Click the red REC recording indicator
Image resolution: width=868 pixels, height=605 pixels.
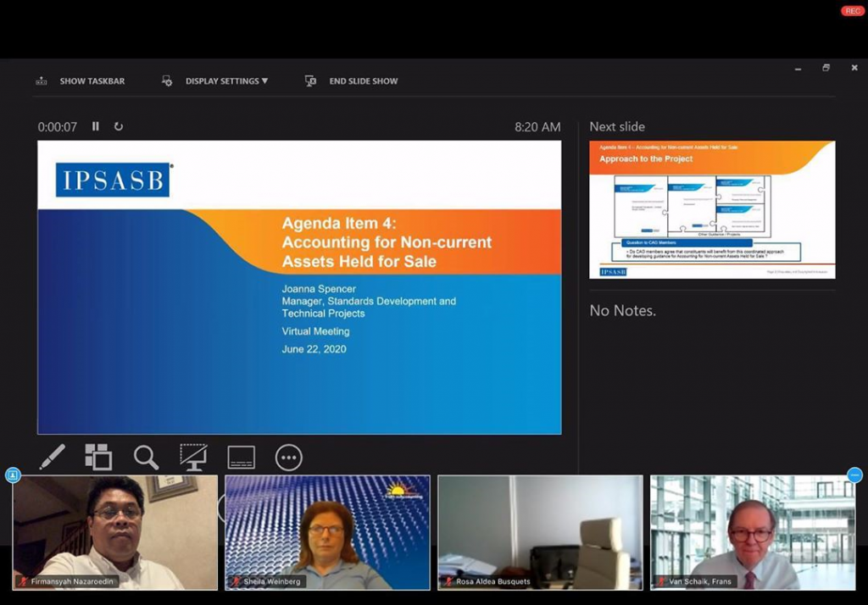[x=853, y=11]
